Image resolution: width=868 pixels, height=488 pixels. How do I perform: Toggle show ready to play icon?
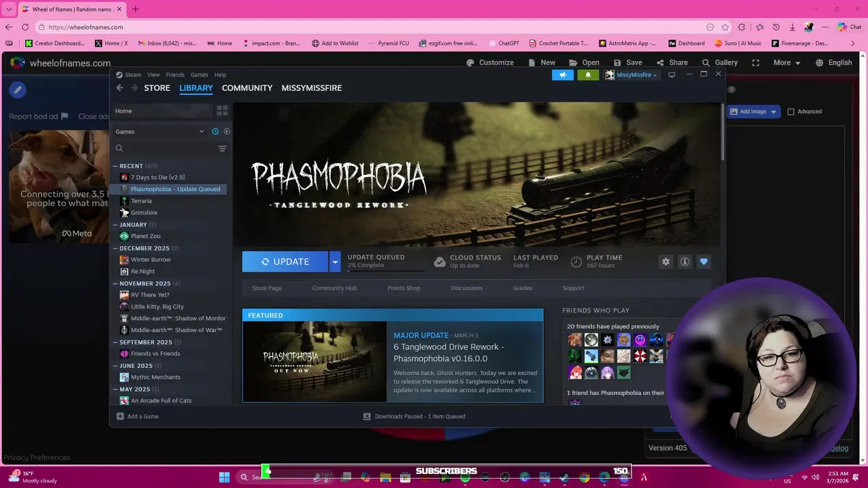(x=226, y=131)
